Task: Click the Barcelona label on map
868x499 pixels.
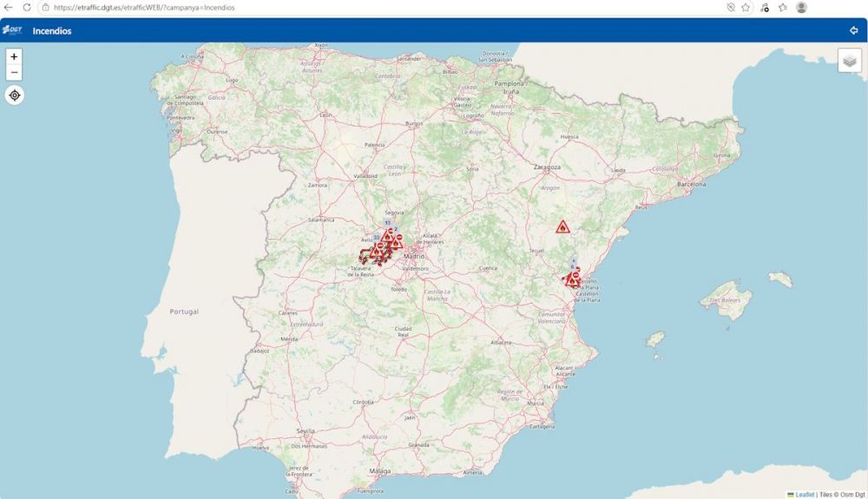Action: (692, 184)
